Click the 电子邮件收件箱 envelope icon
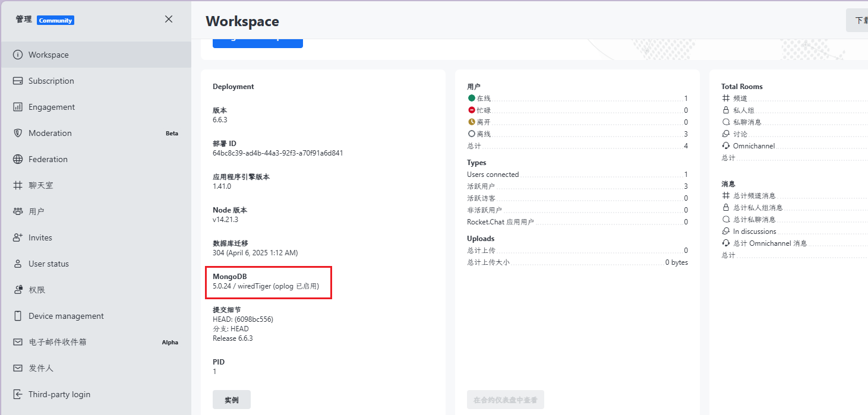868x415 pixels. pos(18,342)
